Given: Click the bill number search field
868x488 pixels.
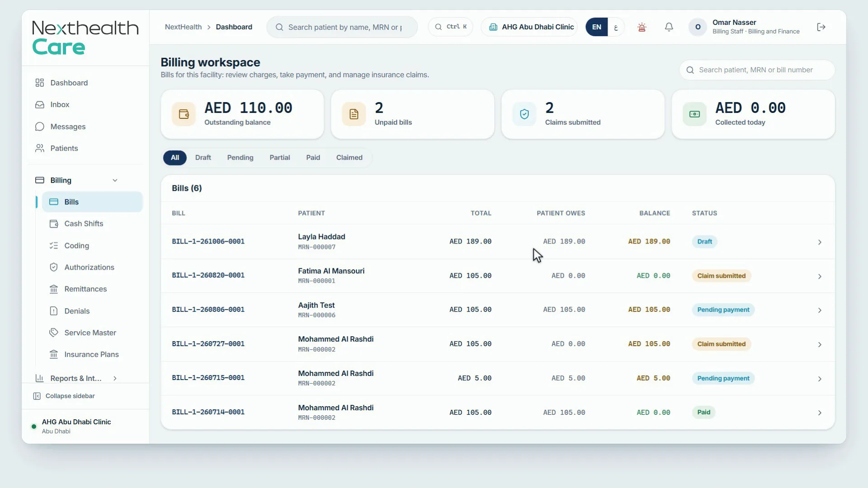Looking at the screenshot, I should pos(757,70).
